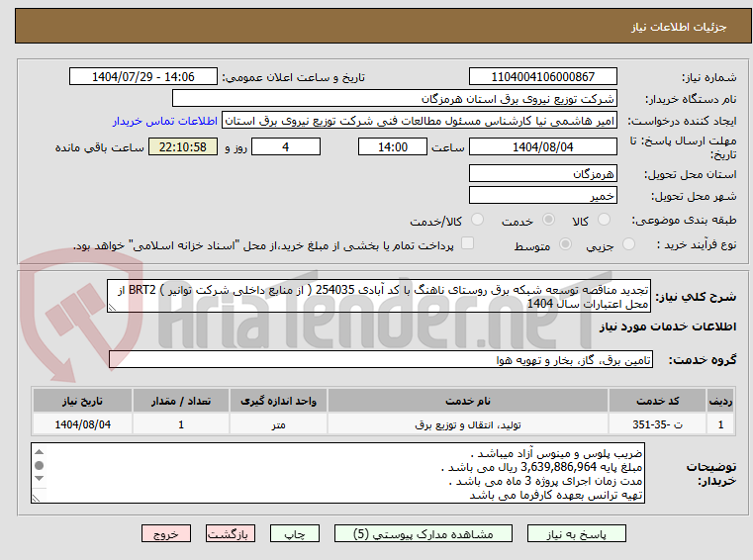Click the scroll up arrow in buyer notes

tap(40, 451)
